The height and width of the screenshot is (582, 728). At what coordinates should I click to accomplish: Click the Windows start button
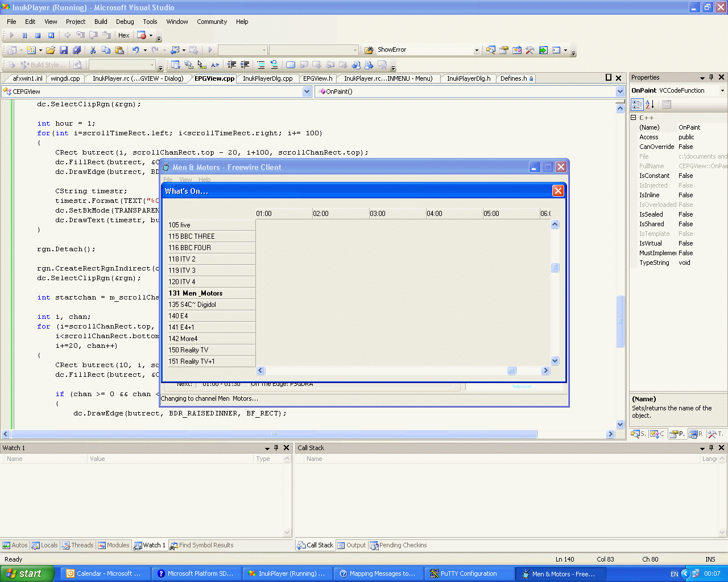[27, 573]
